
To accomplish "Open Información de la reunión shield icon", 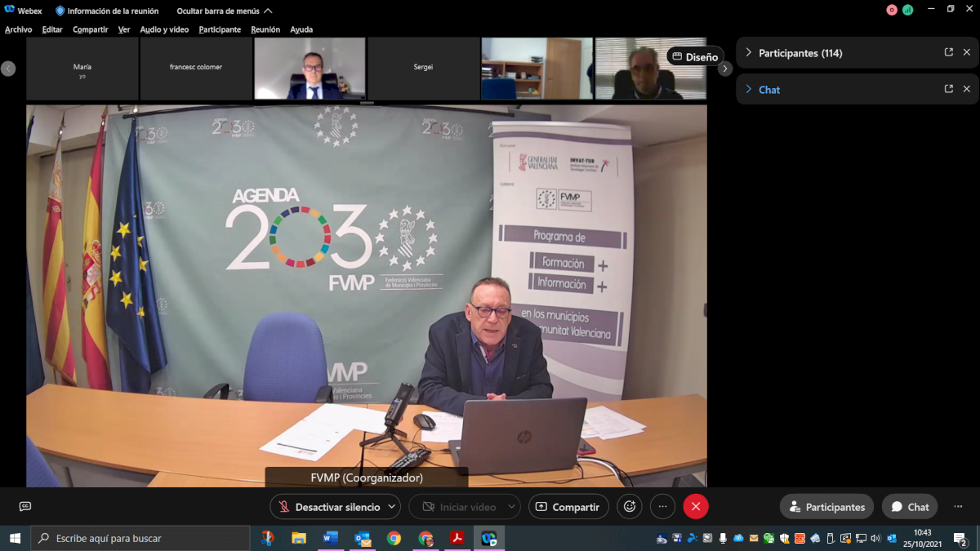I will (60, 11).
